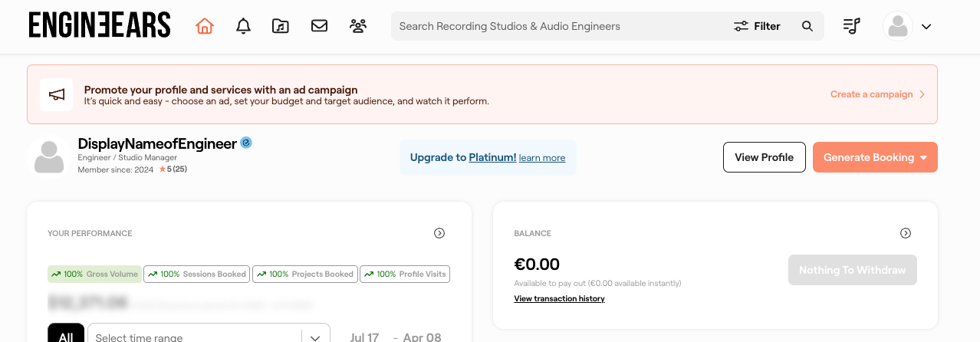Image resolution: width=980 pixels, height=342 pixels.
Task: Click the Search Recording Studios input field
Action: tap(560, 26)
